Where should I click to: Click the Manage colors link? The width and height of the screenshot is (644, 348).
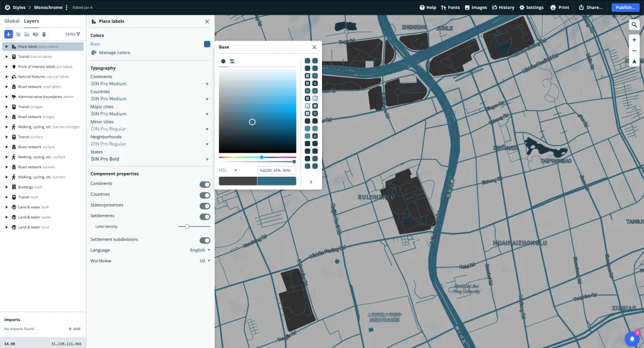[x=114, y=53]
